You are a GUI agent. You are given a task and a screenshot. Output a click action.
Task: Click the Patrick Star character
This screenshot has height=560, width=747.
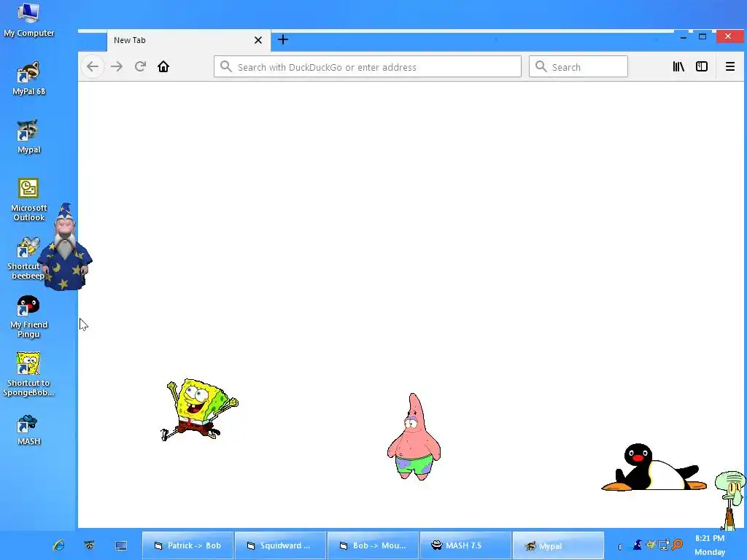414,437
